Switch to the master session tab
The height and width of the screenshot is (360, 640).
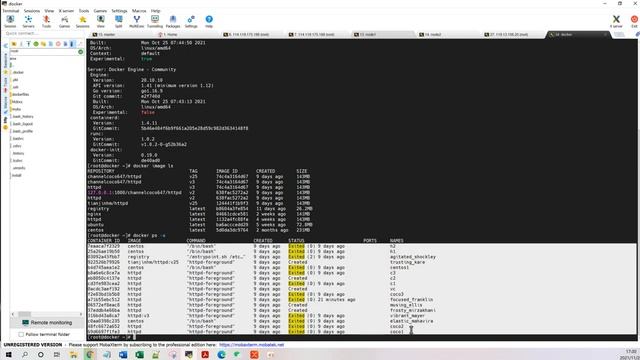coord(121,35)
